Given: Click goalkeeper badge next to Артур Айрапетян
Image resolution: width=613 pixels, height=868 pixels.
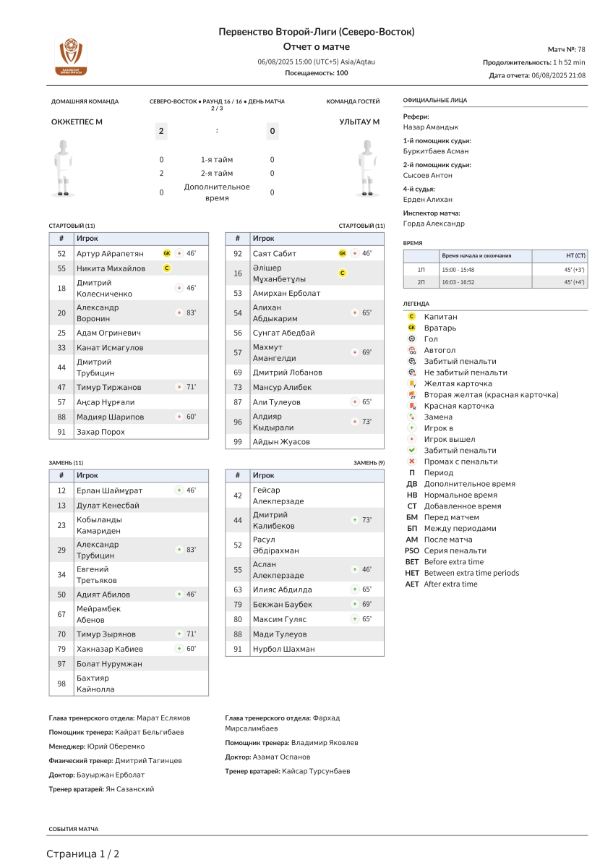Looking at the screenshot, I should (167, 254).
